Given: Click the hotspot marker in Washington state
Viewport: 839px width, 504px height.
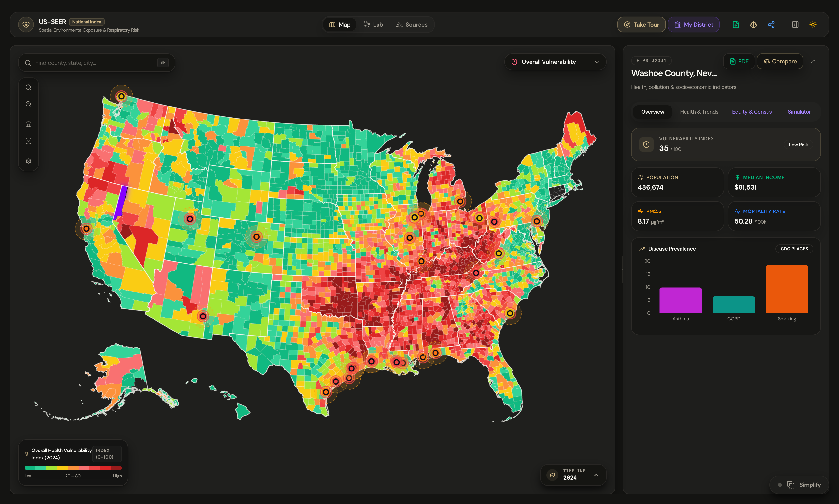Looking at the screenshot, I should 121,96.
